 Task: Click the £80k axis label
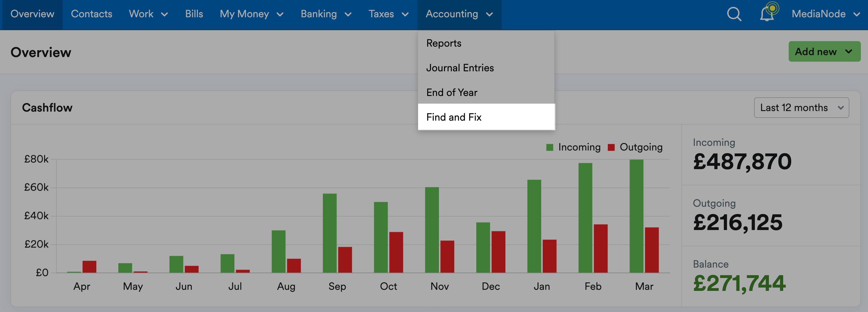36,159
